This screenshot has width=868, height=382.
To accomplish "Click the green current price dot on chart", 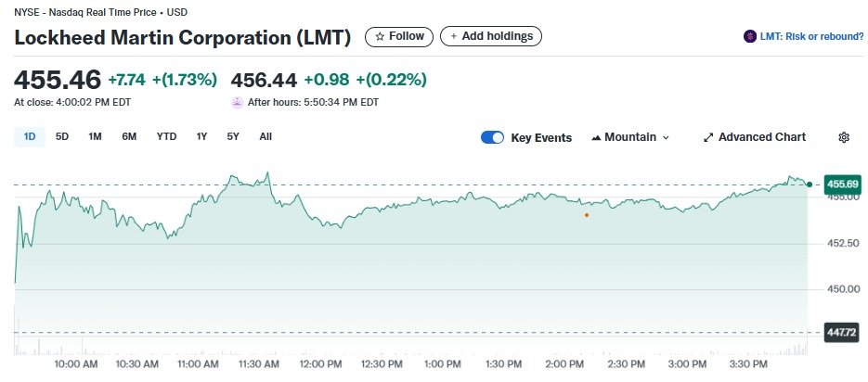I will point(810,185).
